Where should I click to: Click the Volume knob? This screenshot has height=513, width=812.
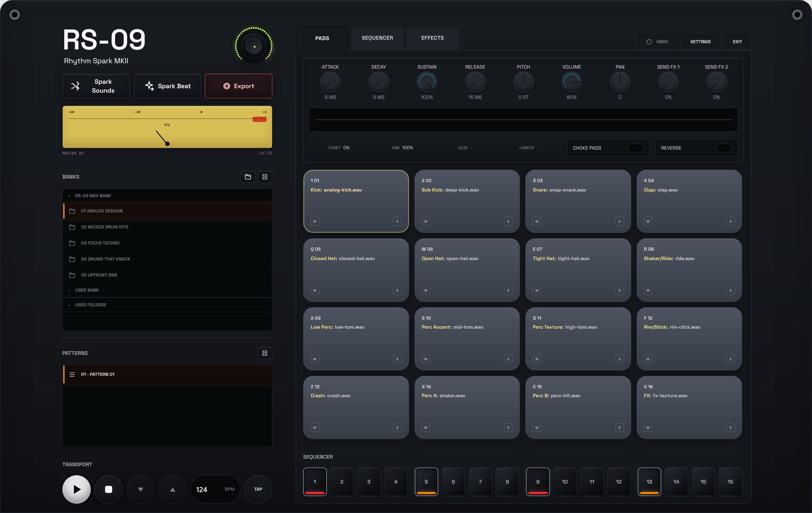[x=572, y=82]
